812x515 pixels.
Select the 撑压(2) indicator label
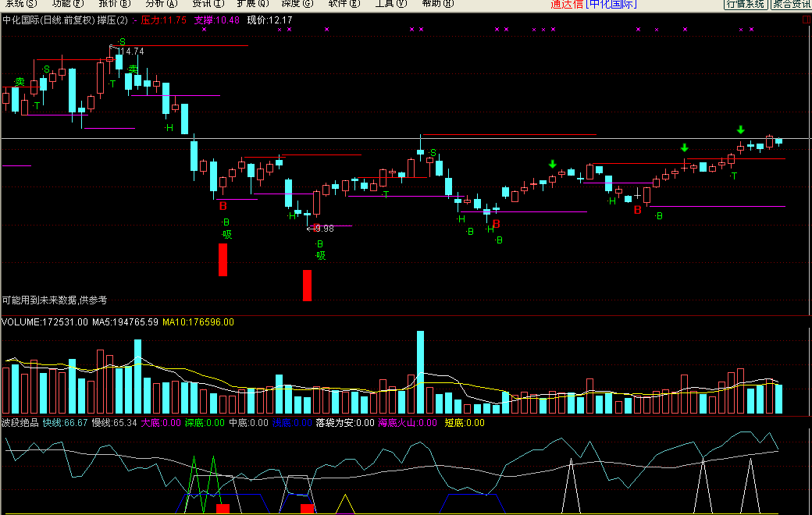coord(112,20)
